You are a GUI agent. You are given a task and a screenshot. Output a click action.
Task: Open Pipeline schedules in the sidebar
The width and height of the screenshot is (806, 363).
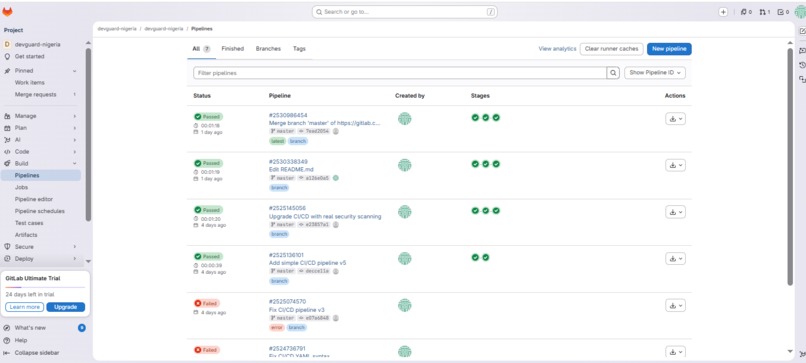coord(41,211)
